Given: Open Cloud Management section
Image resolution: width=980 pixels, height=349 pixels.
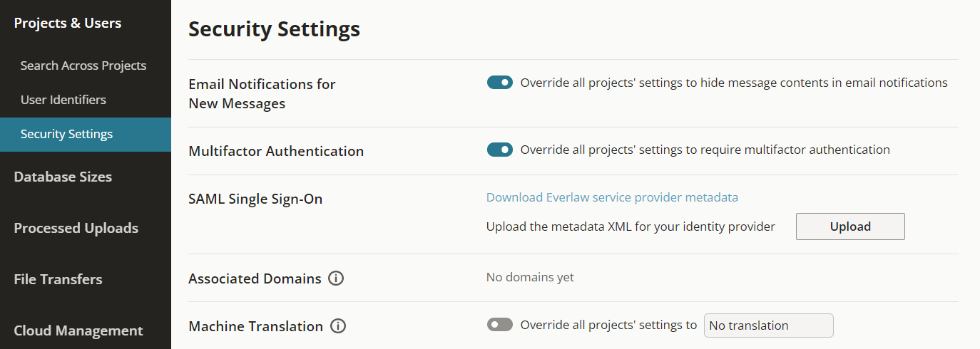Looking at the screenshot, I should [78, 330].
